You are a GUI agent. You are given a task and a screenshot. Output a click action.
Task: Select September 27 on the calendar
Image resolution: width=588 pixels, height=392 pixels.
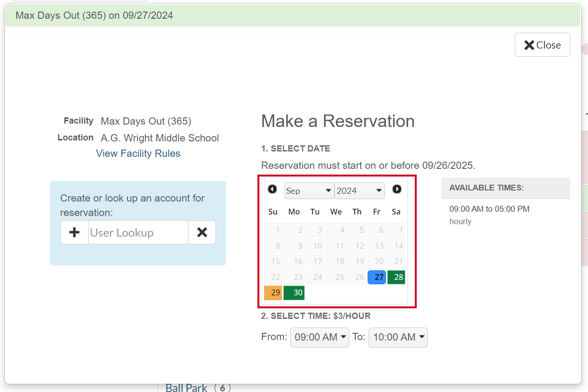click(377, 277)
